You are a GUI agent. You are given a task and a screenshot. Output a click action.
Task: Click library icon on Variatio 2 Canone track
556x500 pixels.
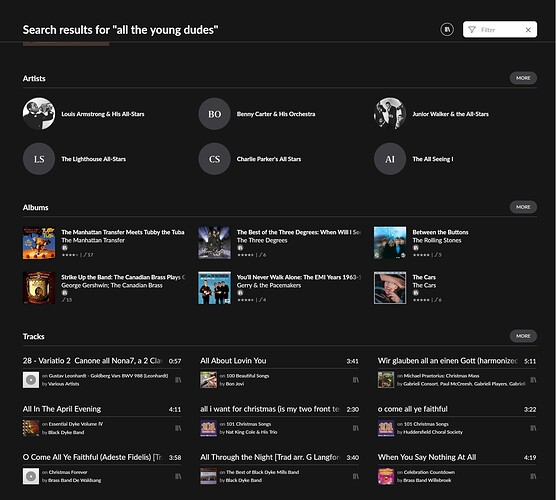[x=178, y=380]
